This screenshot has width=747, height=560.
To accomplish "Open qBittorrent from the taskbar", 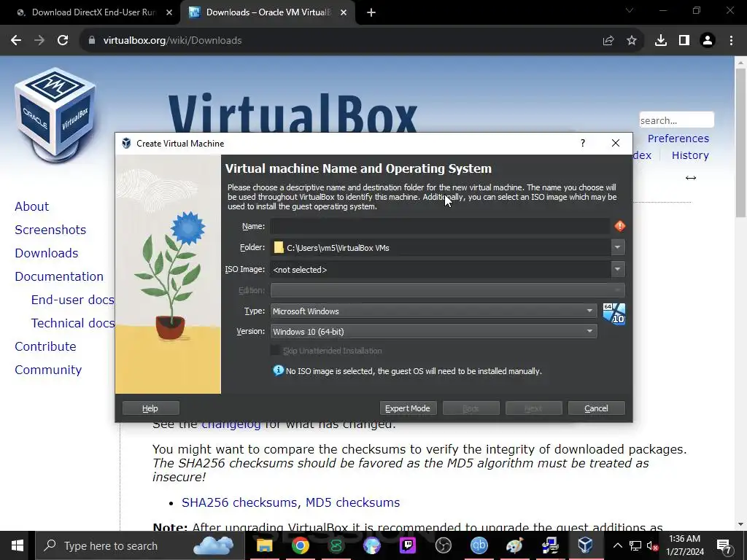I will click(x=479, y=545).
